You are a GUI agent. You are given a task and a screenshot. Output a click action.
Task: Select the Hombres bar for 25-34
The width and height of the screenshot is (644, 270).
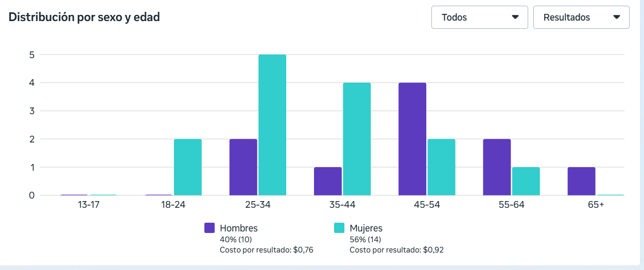pyautogui.click(x=243, y=167)
